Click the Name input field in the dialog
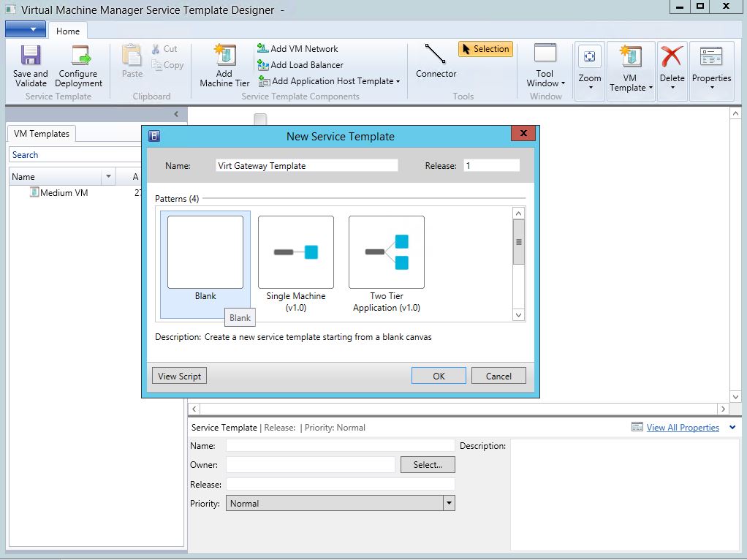 306,165
